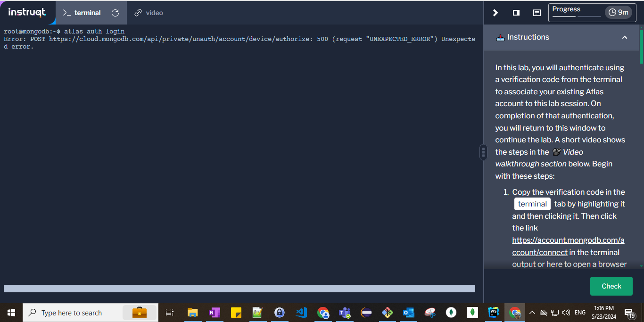Image resolution: width=644 pixels, height=322 pixels.
Task: Open MongoDB Compass from the taskbar
Action: (x=451, y=313)
